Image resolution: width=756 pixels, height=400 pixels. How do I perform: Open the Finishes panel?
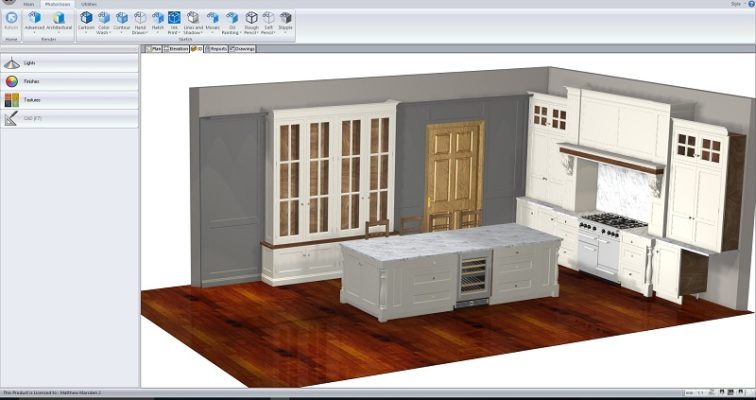click(69, 81)
